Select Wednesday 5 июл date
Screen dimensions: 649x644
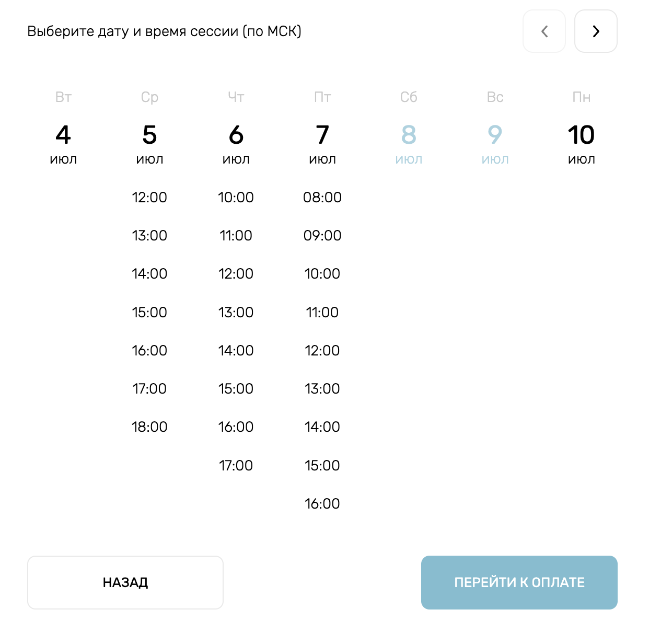(149, 142)
